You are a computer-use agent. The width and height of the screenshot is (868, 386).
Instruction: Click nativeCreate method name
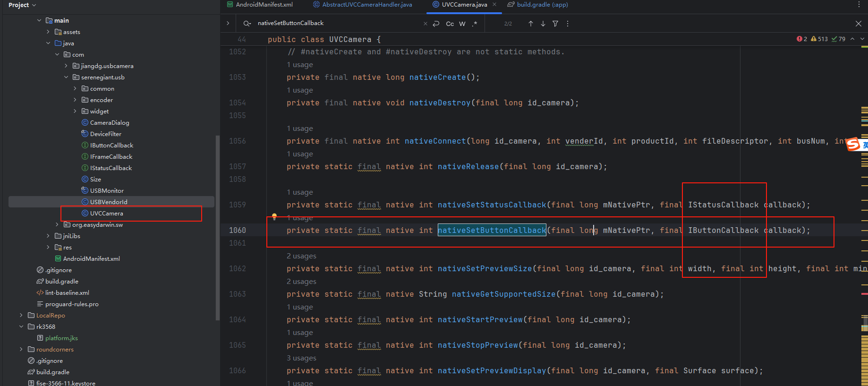click(437, 77)
